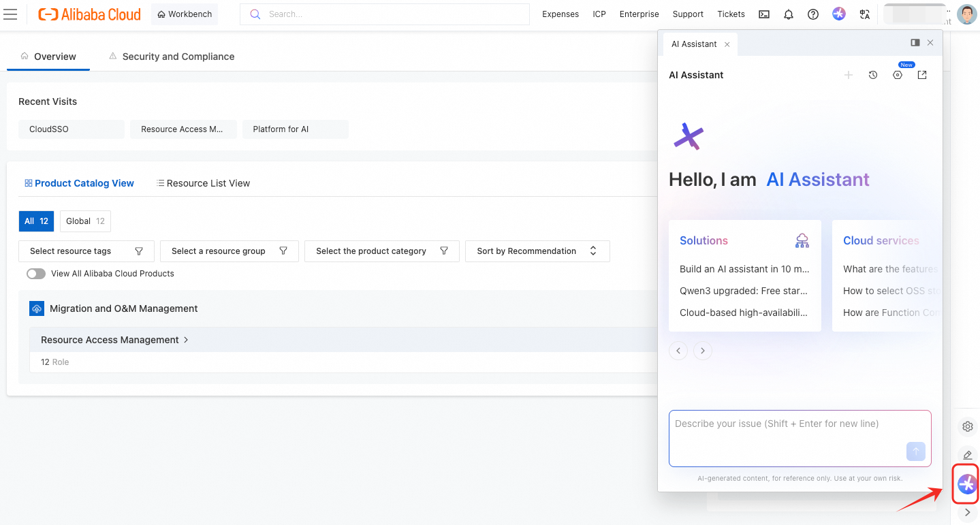This screenshot has height=525, width=980.
Task: Open CloudSSO from Recent Visits
Action: coord(72,129)
